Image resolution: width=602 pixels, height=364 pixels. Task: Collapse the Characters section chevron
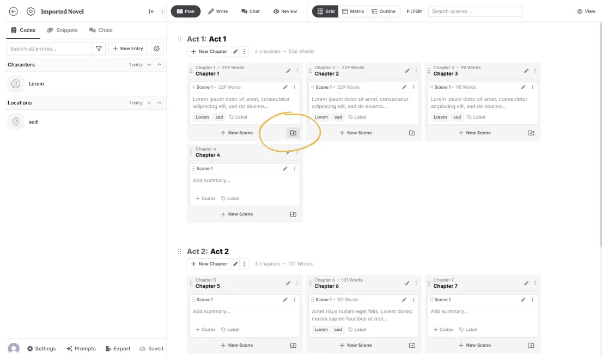158,64
